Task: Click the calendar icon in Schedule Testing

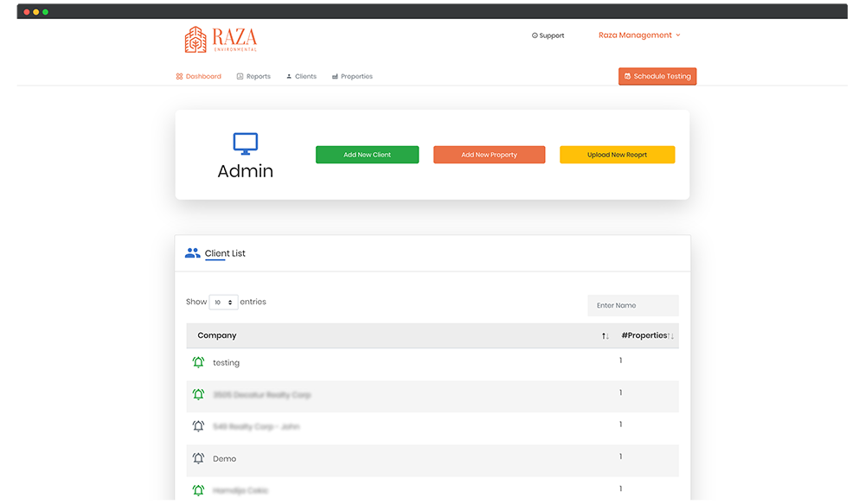Action: (627, 76)
